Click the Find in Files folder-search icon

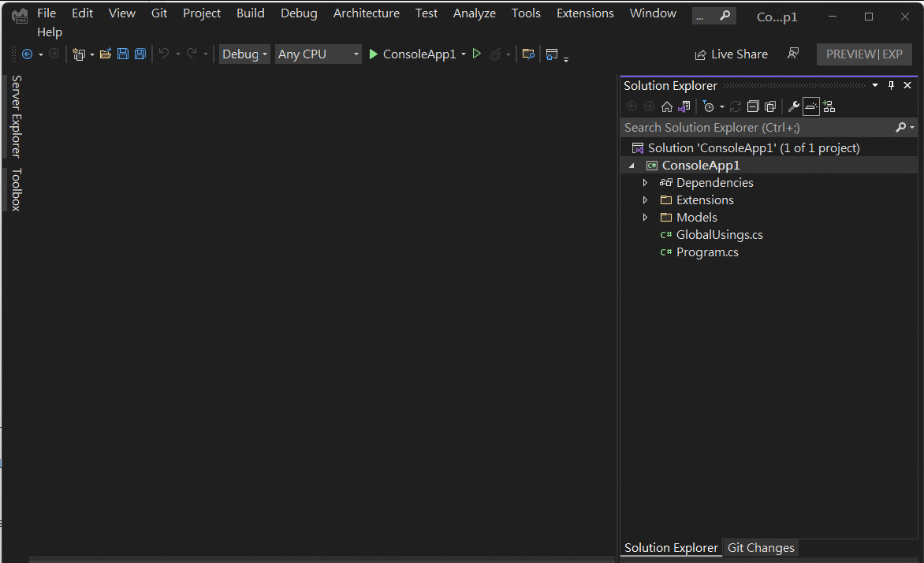pos(528,54)
